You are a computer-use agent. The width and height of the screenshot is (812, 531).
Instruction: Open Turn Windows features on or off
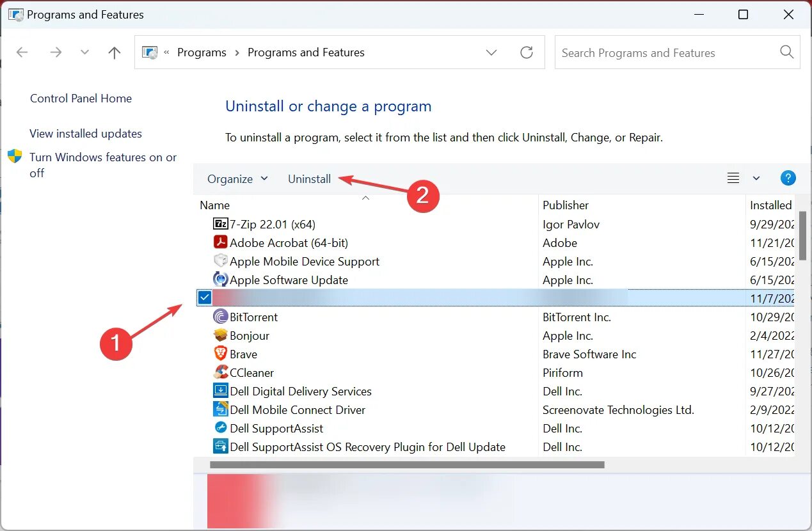pyautogui.click(x=103, y=164)
